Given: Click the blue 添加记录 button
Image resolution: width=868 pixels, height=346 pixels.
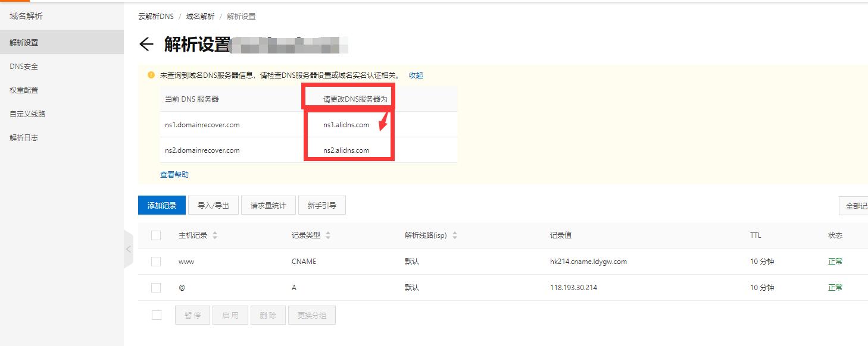Looking at the screenshot, I should pyautogui.click(x=162, y=205).
